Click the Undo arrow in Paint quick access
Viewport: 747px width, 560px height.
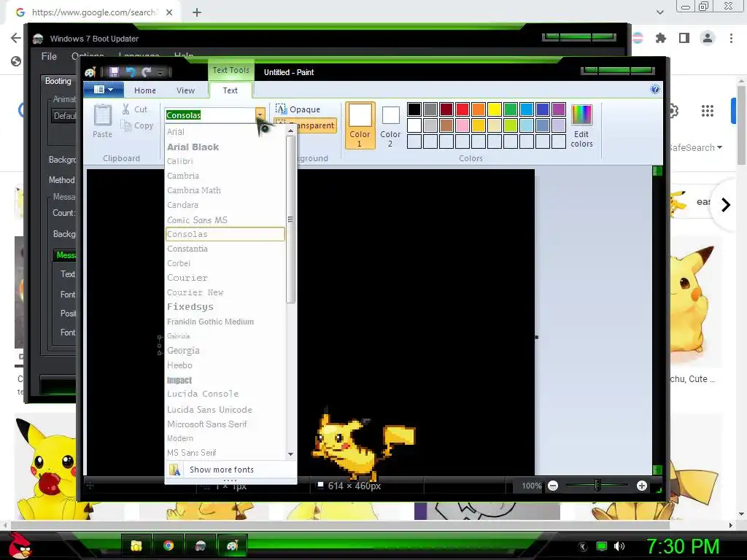coord(131,72)
